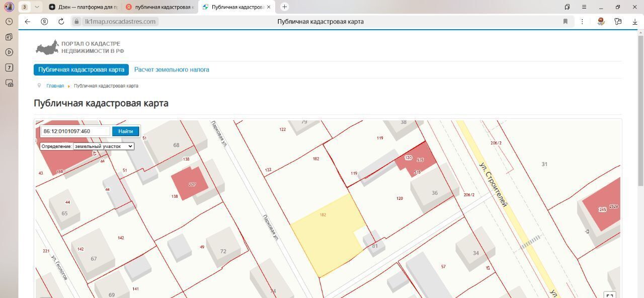Image resolution: width=644 pixels, height=298 pixels.
Task: Open a new browser tab
Action: coord(284,7)
